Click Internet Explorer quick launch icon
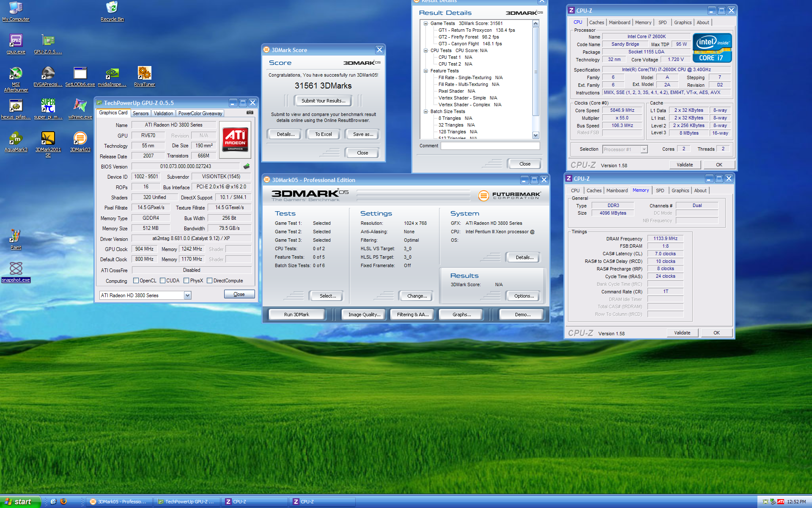 point(53,501)
